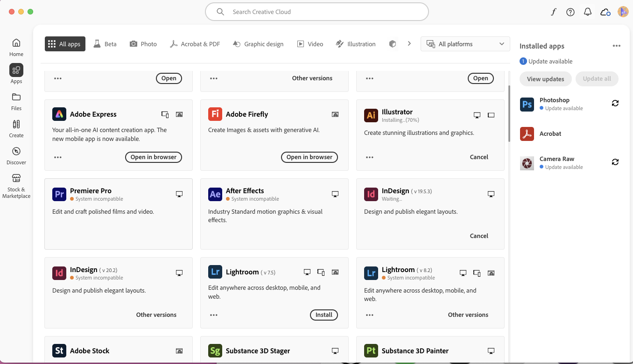Click the "Waiting..." status under InDesign
633x364 pixels.
[392, 199]
